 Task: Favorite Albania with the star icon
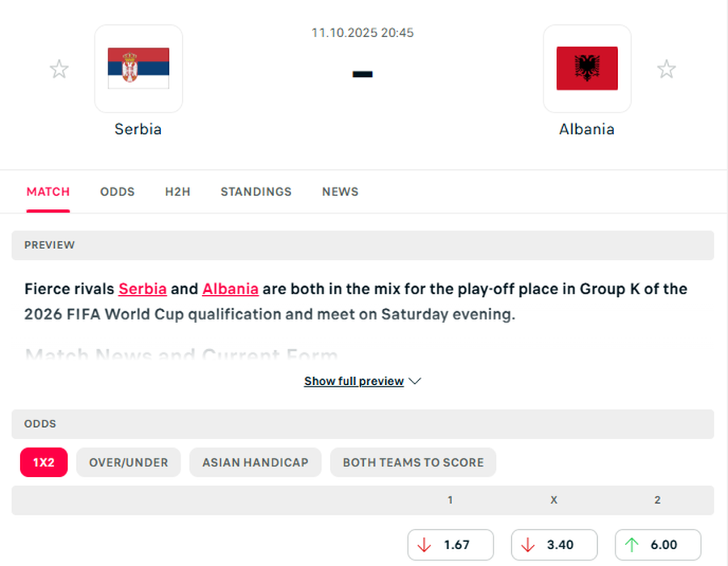(x=666, y=70)
